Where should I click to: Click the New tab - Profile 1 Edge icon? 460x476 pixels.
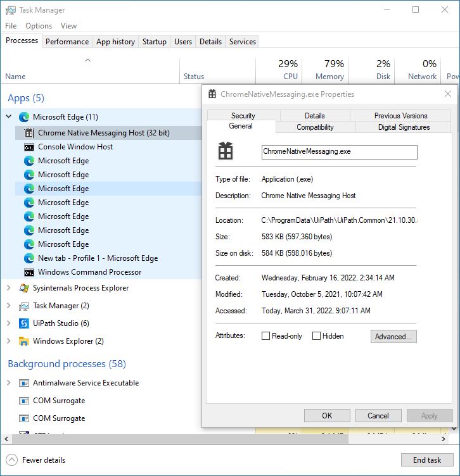point(29,258)
